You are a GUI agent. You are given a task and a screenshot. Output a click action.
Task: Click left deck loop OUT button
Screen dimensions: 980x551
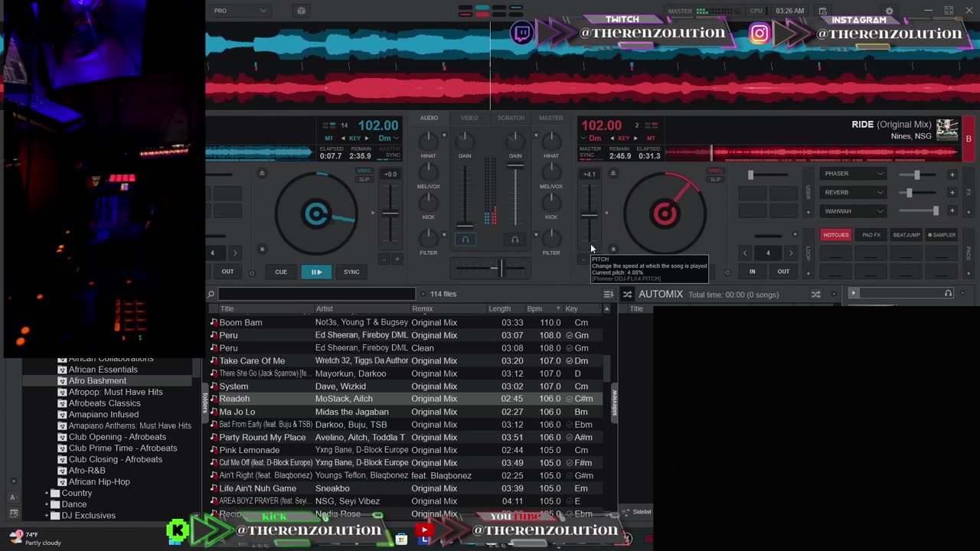coord(227,272)
